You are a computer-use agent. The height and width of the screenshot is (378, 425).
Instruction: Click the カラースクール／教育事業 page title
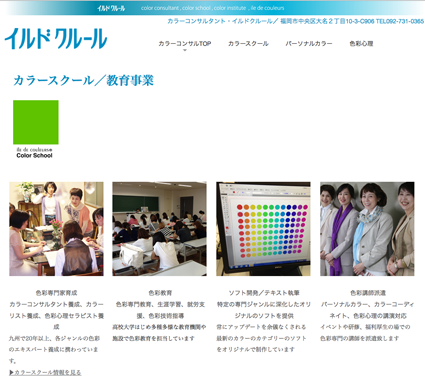(83, 80)
